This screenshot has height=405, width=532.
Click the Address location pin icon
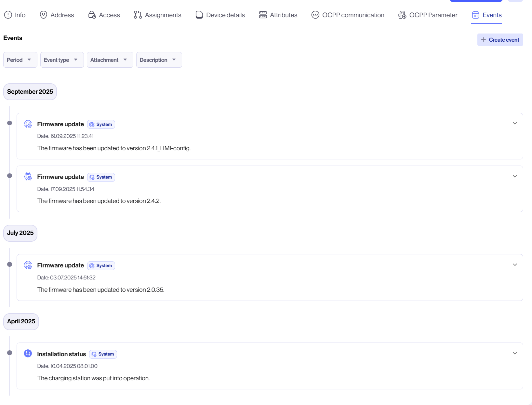tap(43, 15)
